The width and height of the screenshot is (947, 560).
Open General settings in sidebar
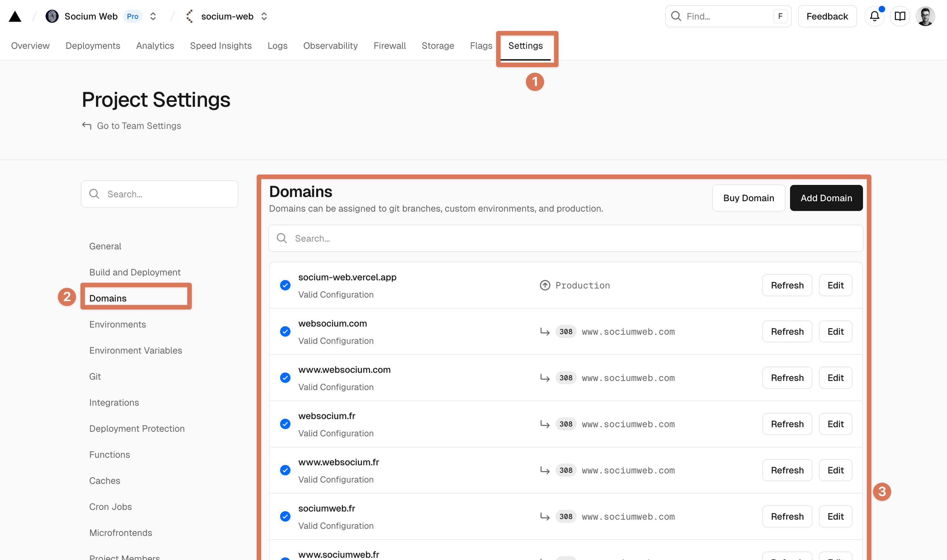105,246
